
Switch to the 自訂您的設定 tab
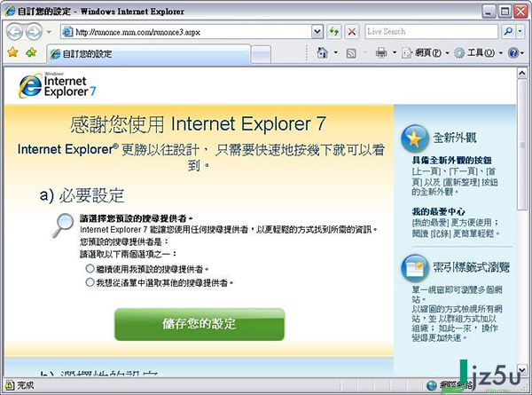pyautogui.click(x=149, y=54)
